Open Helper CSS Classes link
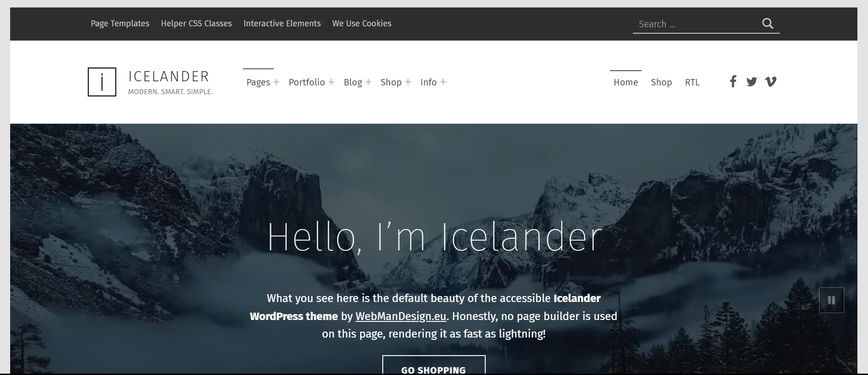The image size is (868, 375). 196,24
